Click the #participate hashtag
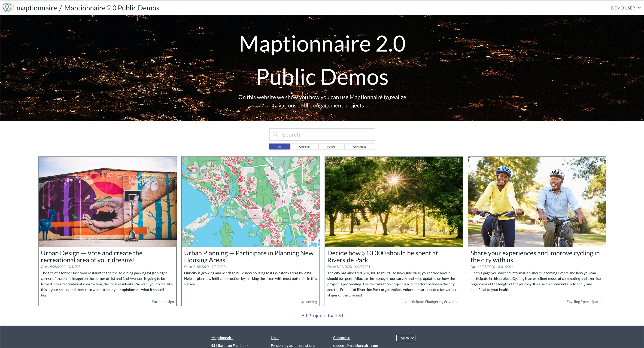 (414, 302)
